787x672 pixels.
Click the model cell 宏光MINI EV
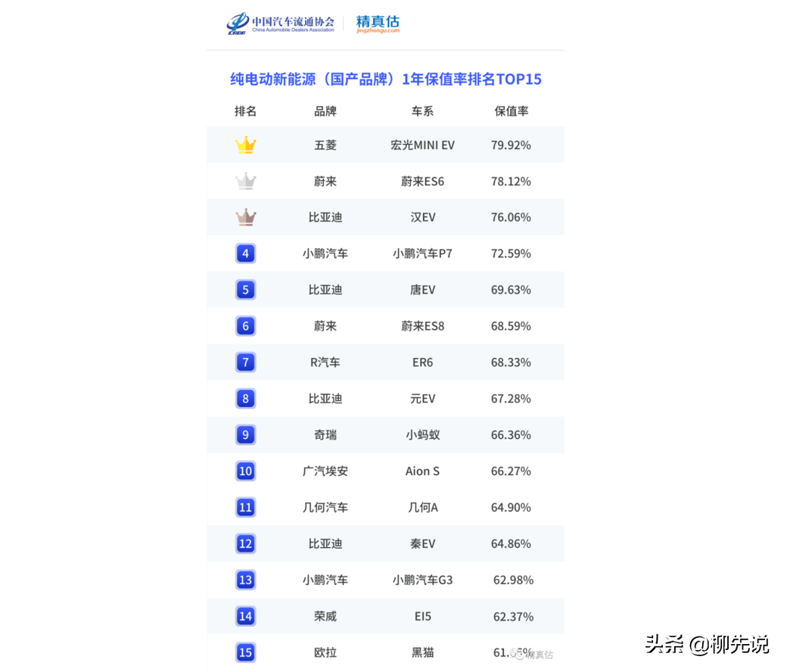click(422, 145)
